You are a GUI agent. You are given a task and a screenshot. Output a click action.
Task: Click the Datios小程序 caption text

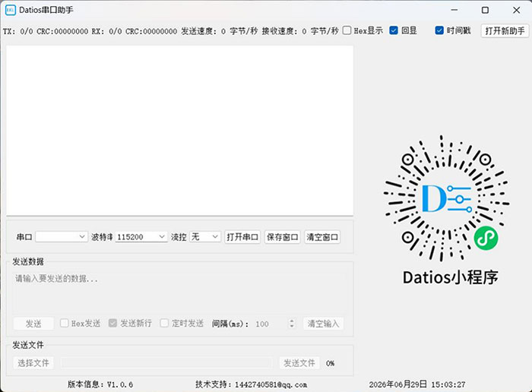[450, 277]
